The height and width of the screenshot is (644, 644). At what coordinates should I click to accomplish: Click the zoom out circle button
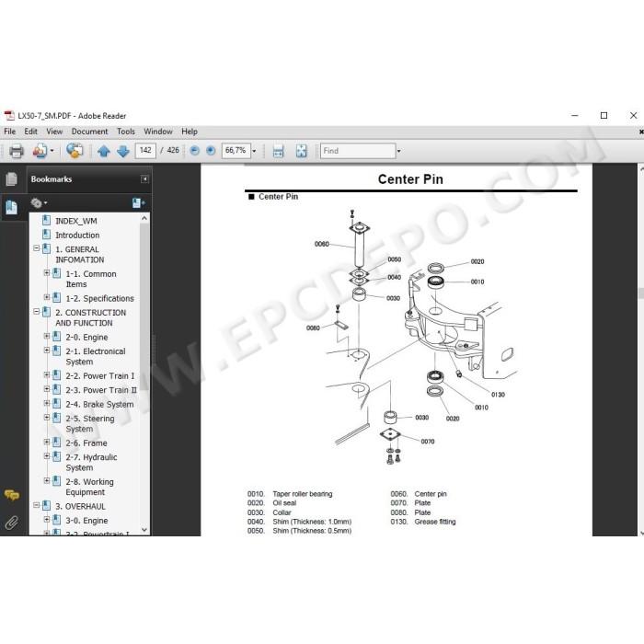(x=195, y=151)
